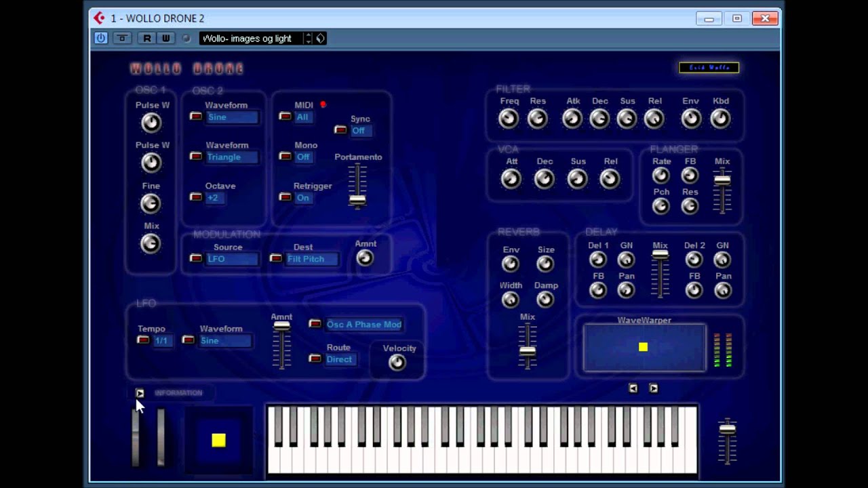The height and width of the screenshot is (488, 868).
Task: Click the Sync Off value field
Action: pos(361,131)
